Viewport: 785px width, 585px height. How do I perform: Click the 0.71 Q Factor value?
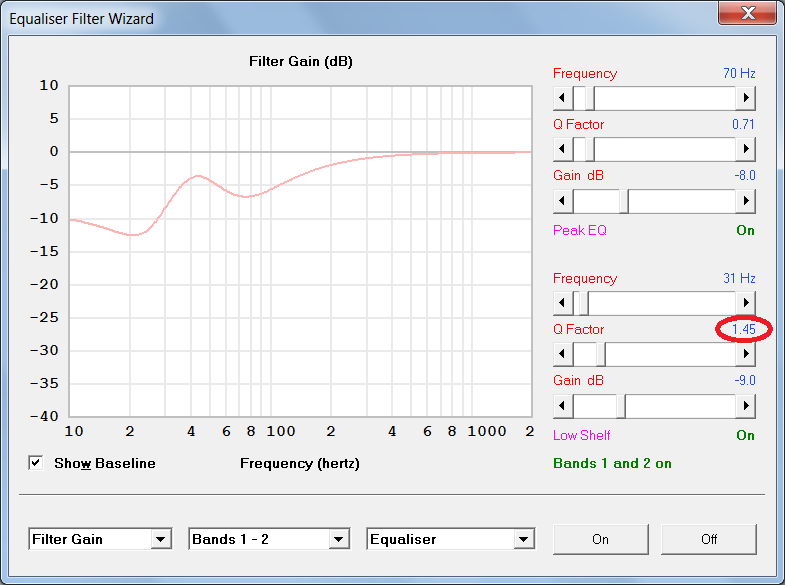click(x=743, y=124)
